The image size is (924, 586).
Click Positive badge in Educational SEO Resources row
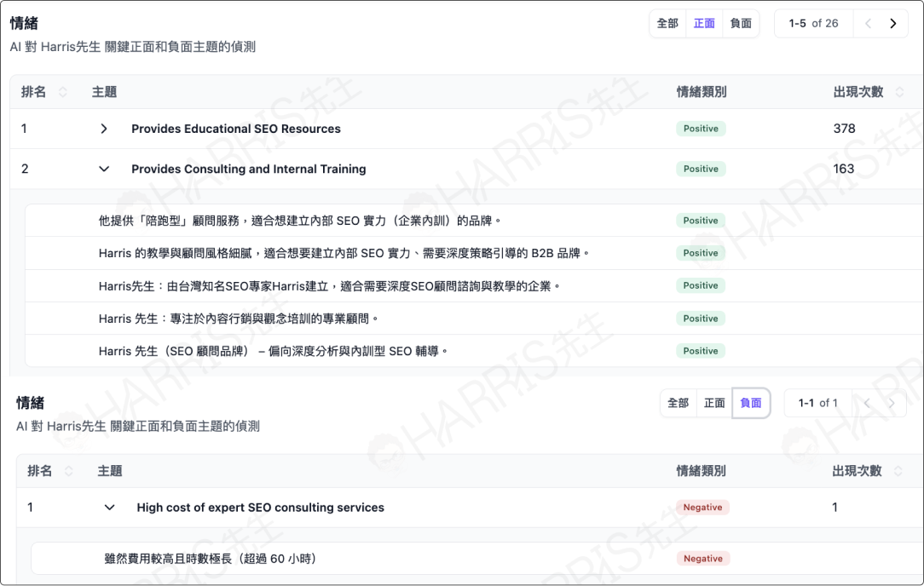click(x=701, y=129)
